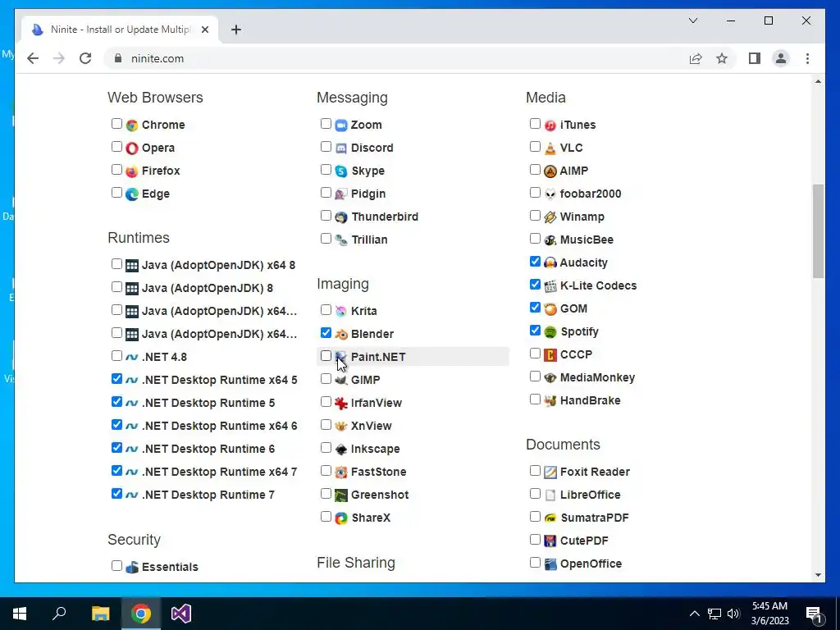Click the Chrome app icon in Web Browsers
The image size is (840, 630).
132,126
